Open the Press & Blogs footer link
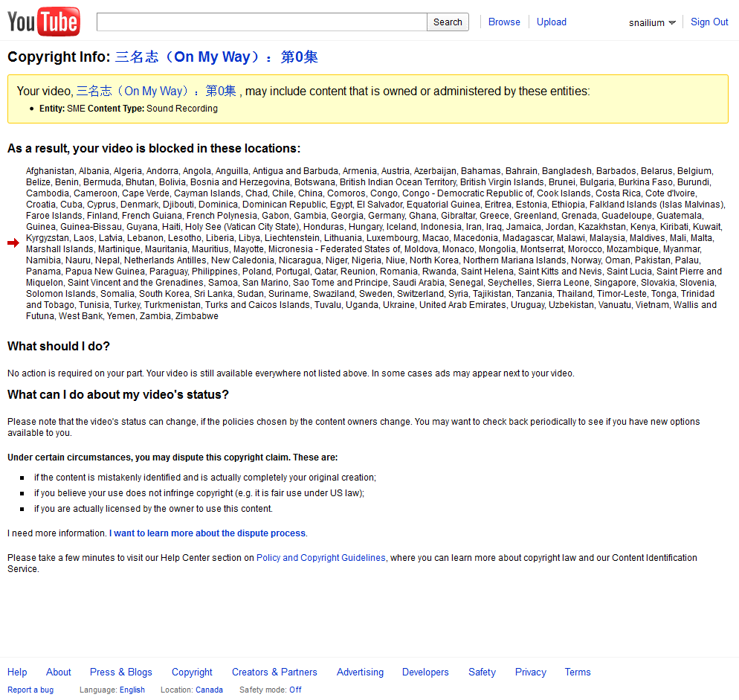 coord(121,672)
